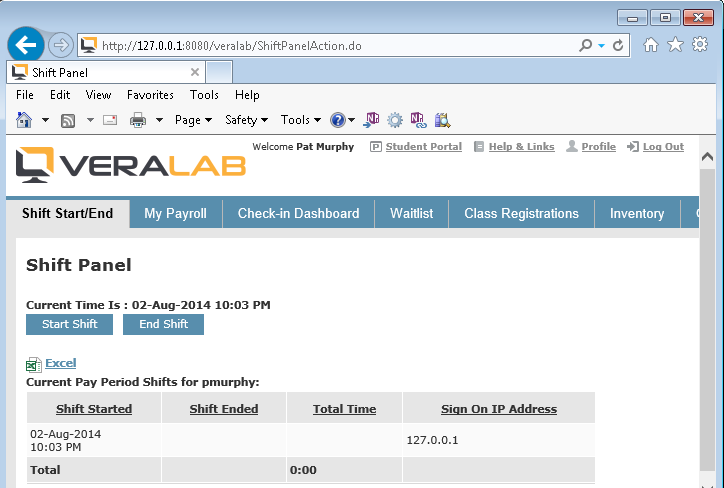Expand the Print options dropdown arrow
This screenshot has height=488, width=724.
[x=159, y=120]
